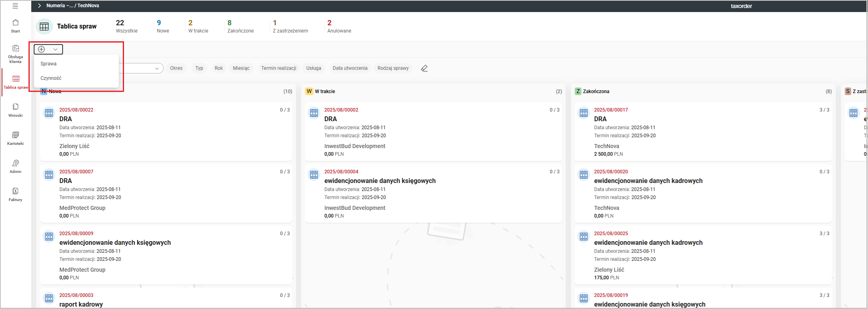Open Admin section in sidebar
This screenshot has width=868, height=309.
[x=15, y=166]
